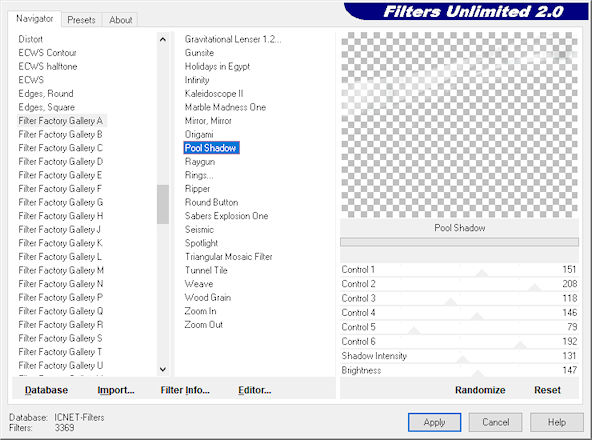592x440 pixels.
Task: Select Filter Factory Gallery M
Action: (61, 270)
